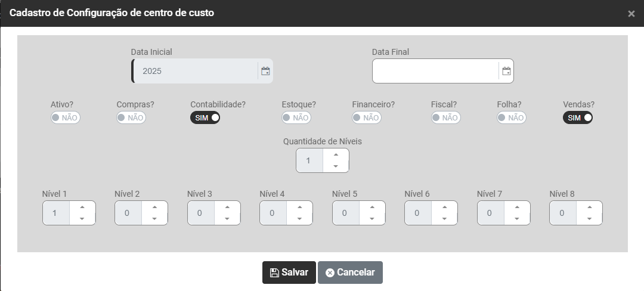
Task: Click the Nível 4 number field
Action: (273, 213)
